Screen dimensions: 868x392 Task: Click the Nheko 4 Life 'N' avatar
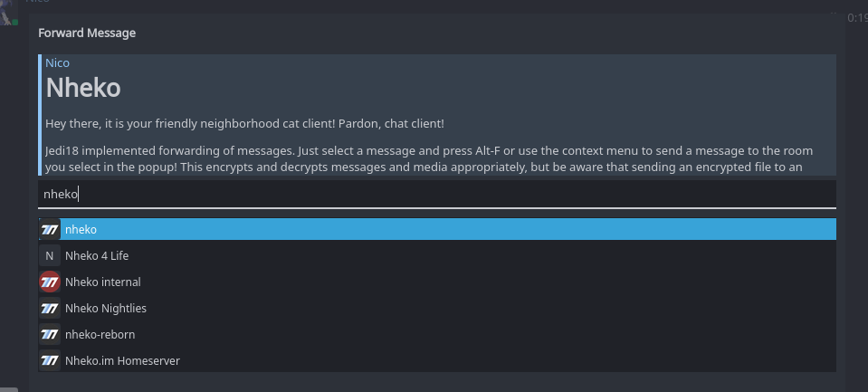click(x=50, y=256)
